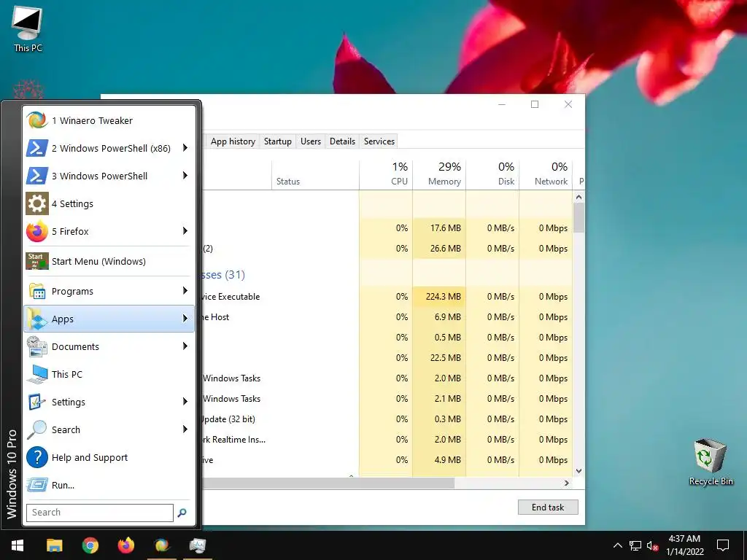Open the clock showing 4:37 AM
This screenshot has height=560, width=747.
(684, 545)
